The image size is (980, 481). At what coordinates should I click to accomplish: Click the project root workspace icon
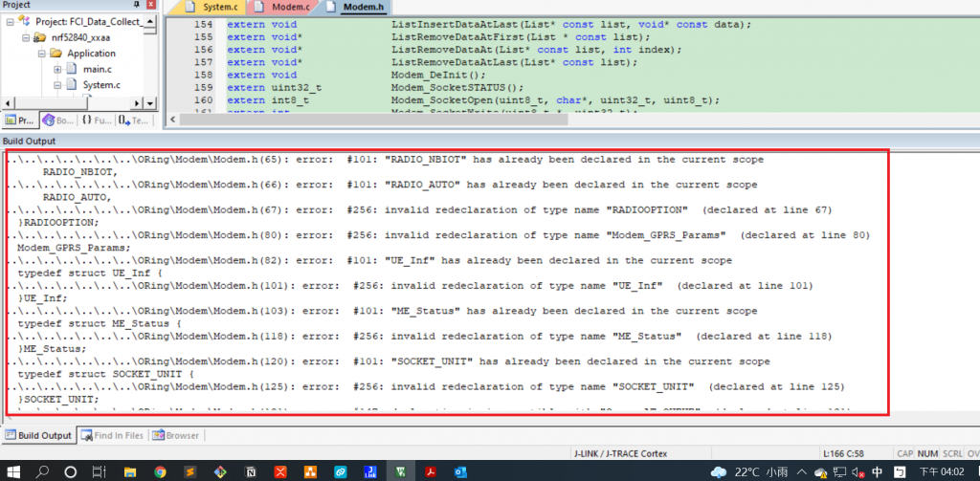click(24, 21)
